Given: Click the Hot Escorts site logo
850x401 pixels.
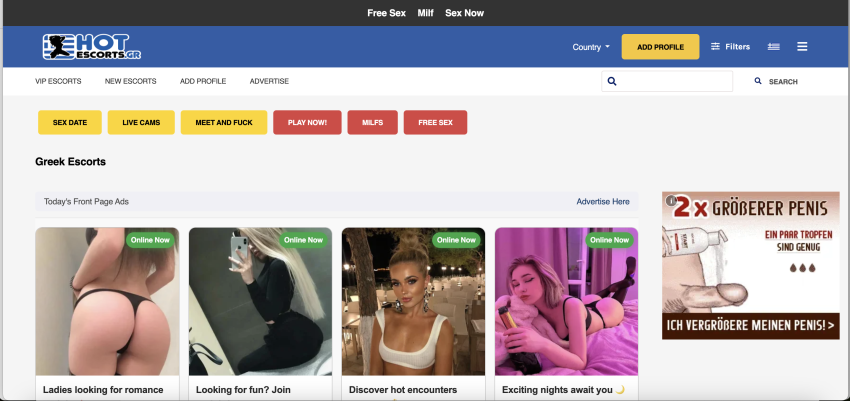Looking at the screenshot, I should point(92,47).
